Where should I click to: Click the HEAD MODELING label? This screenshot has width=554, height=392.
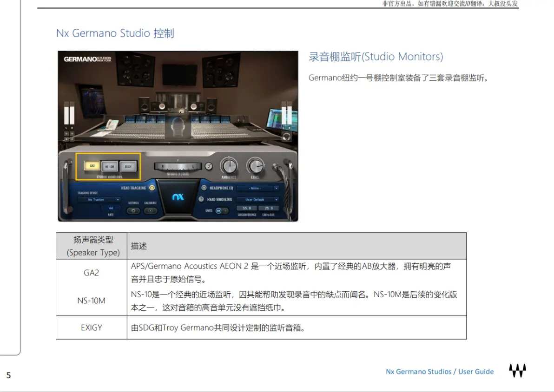(220, 200)
